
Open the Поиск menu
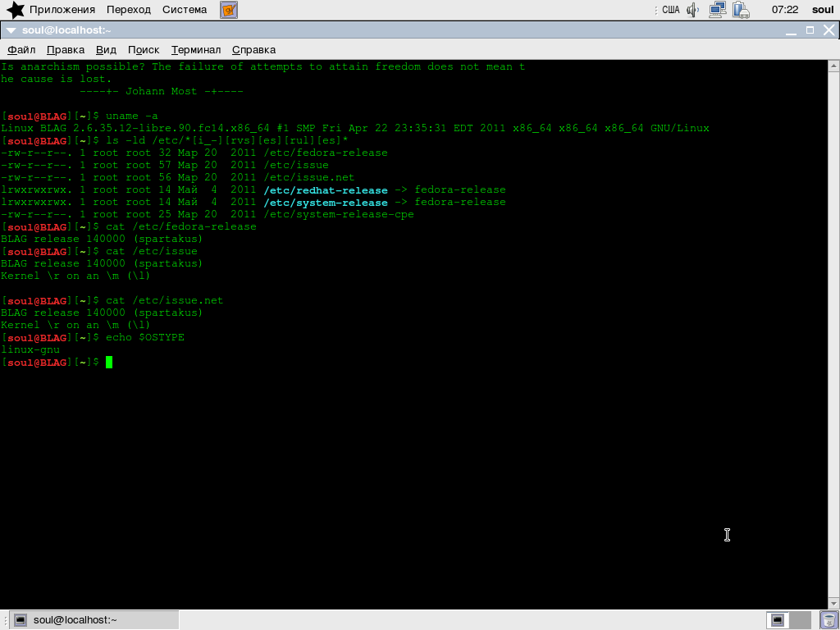coord(144,50)
